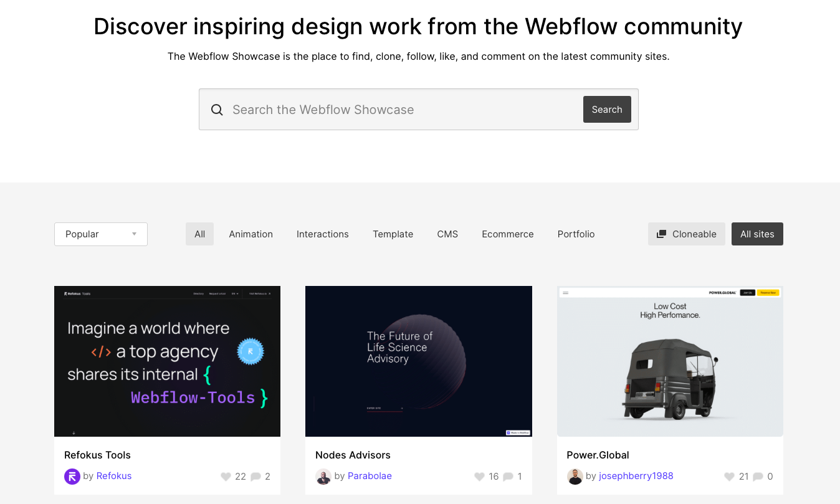Screen dimensions: 840x504
Task: Open the Refokus author link
Action: (114, 476)
